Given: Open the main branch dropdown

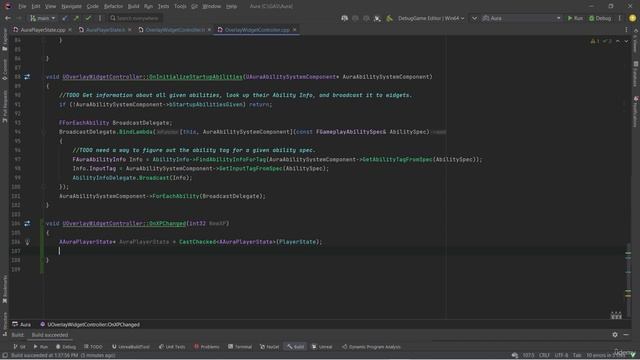Looking at the screenshot, I should [x=42, y=18].
